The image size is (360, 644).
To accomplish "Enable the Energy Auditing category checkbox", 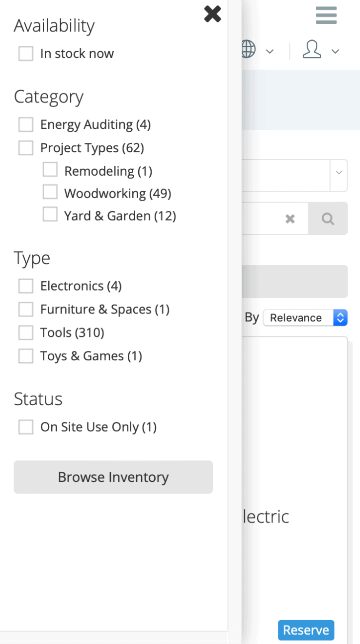I will [x=26, y=124].
